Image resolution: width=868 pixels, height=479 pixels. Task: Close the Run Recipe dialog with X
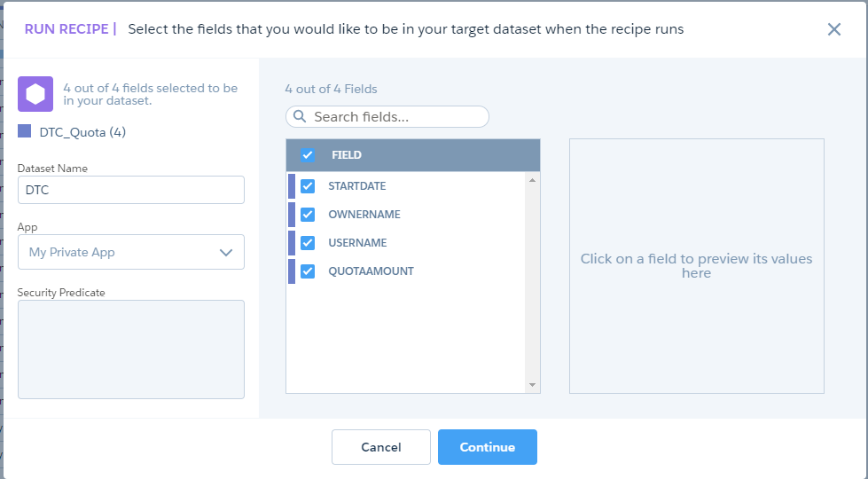[x=834, y=29]
